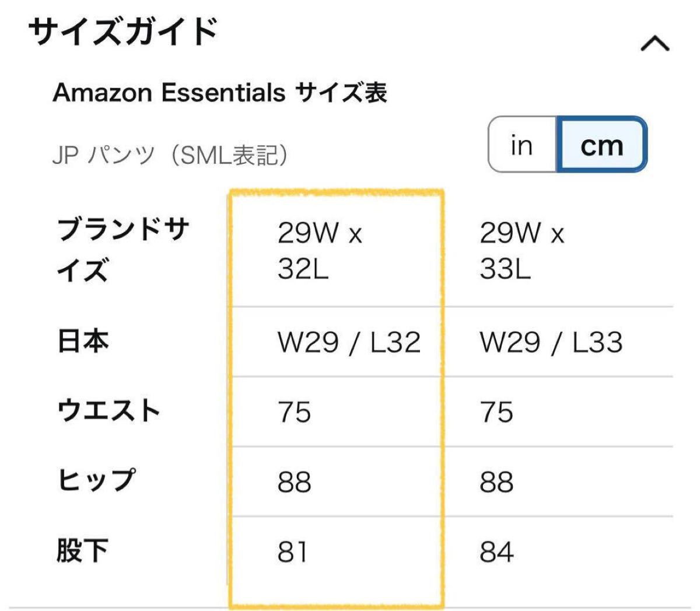Select the 股下 row header
The image size is (700, 611).
pyautogui.click(x=83, y=550)
